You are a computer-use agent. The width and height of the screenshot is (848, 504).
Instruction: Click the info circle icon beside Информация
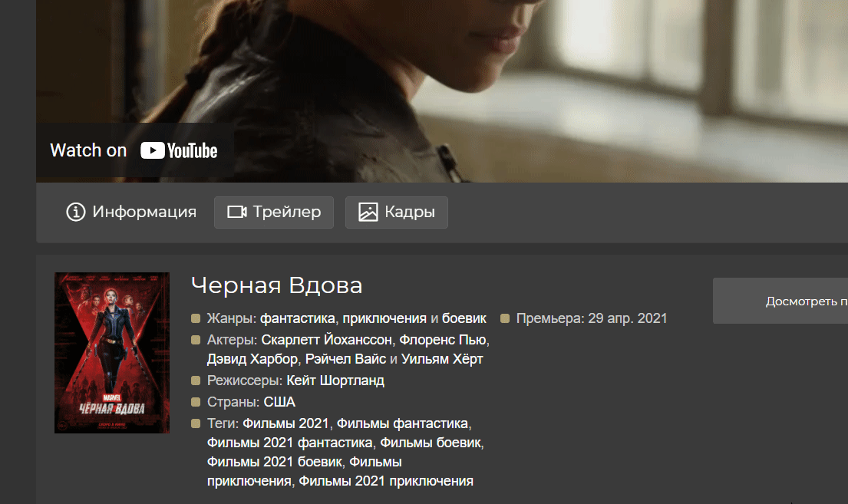coord(76,212)
